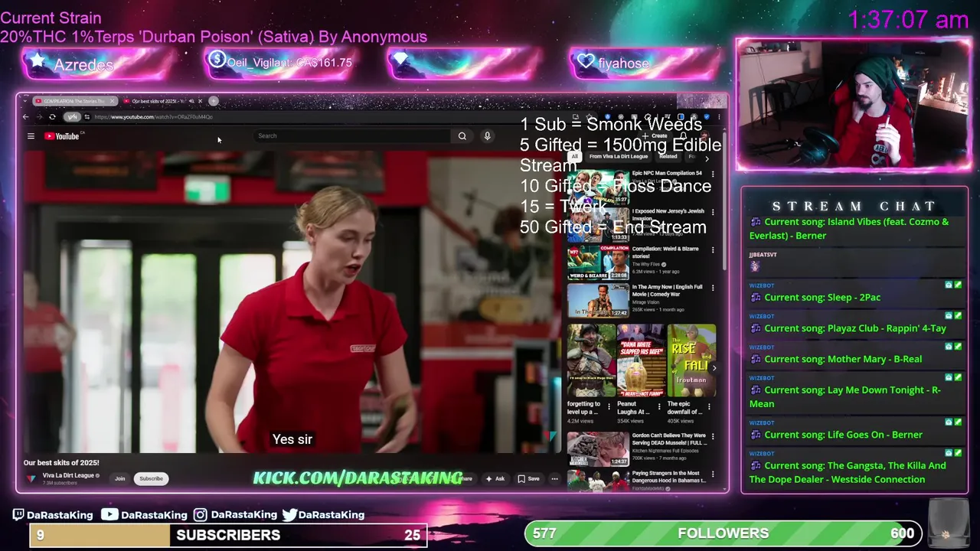This screenshot has height=551, width=980.
Task: Open options for 'Peanut Laughs At' short
Action: point(659,406)
